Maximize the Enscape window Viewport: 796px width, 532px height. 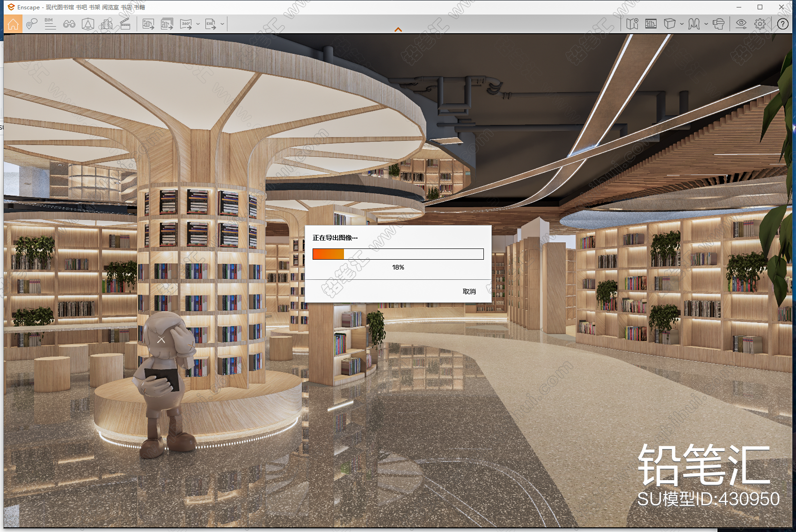click(760, 7)
